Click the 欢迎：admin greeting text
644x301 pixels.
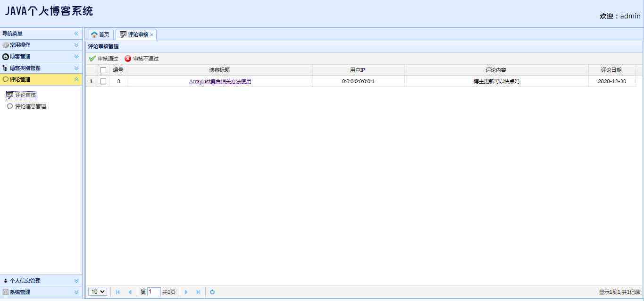point(620,16)
